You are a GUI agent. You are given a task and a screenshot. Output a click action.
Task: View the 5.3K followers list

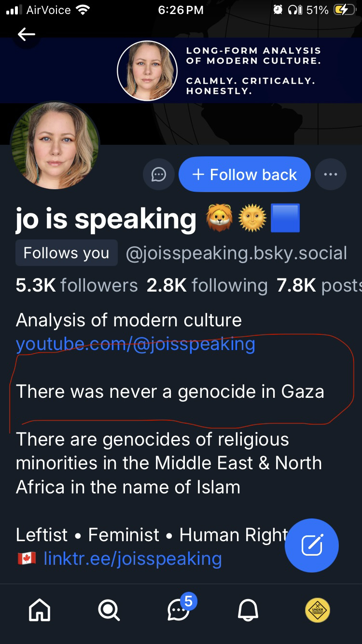click(77, 285)
